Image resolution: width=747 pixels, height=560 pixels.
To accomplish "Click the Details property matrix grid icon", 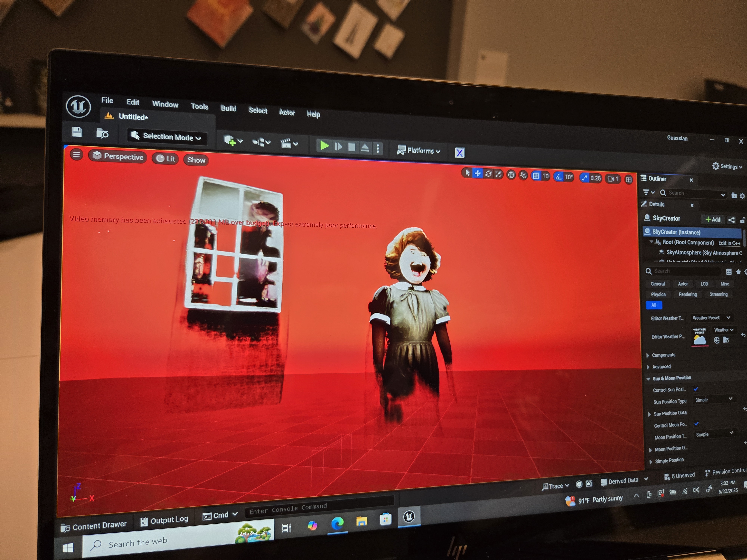I will (729, 271).
